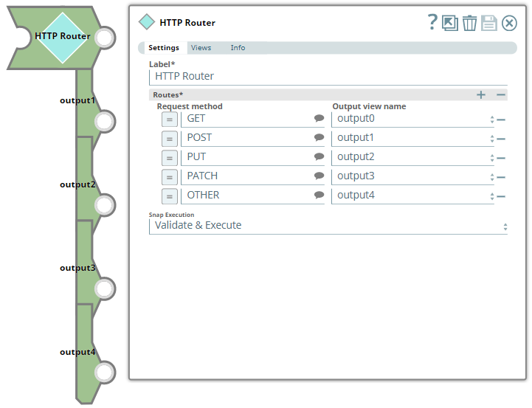Click the comment bubble in GET row
The image size is (532, 408).
319,118
